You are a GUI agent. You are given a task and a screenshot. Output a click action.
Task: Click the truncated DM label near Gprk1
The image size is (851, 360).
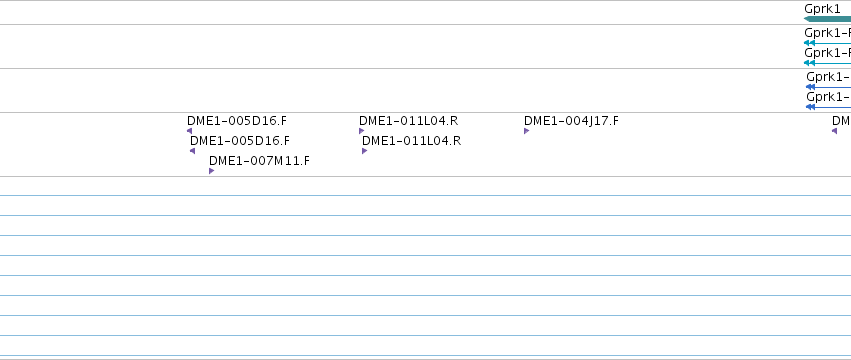[841, 121]
